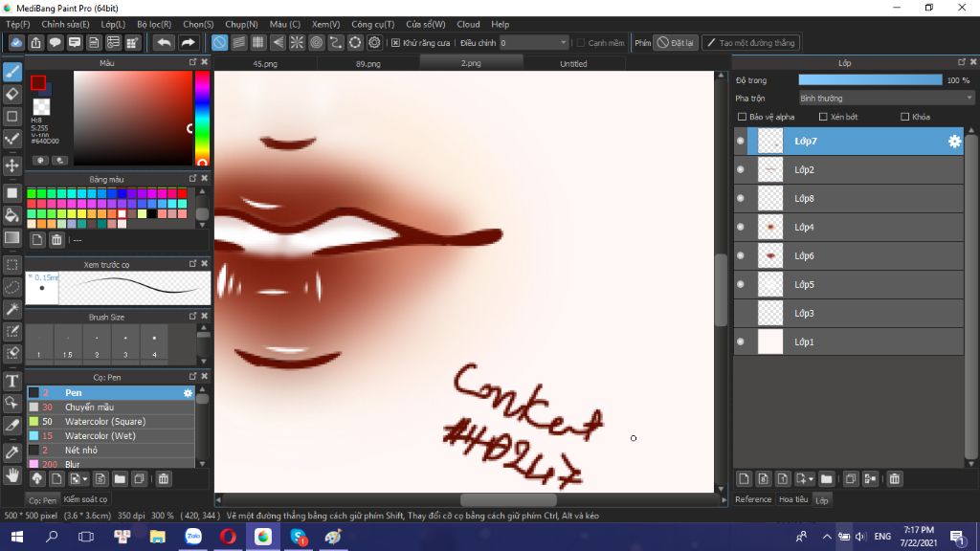Select the Brush tool in left toolbar
Image resolution: width=980 pixels, height=551 pixels.
(11, 72)
